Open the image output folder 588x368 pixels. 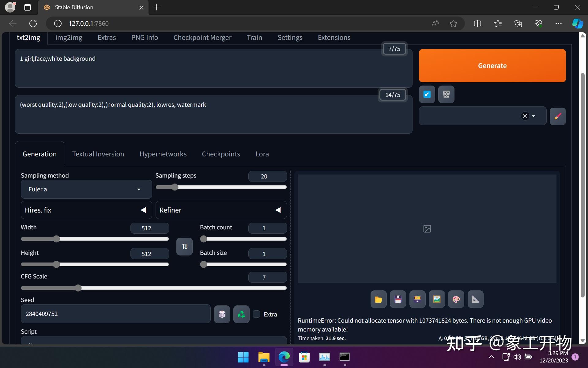pos(378,299)
